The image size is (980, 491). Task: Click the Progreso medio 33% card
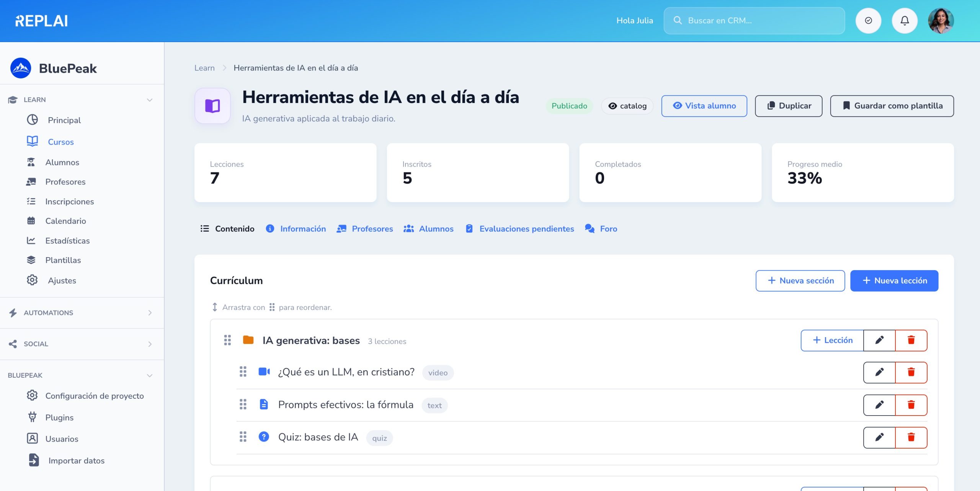click(x=863, y=173)
